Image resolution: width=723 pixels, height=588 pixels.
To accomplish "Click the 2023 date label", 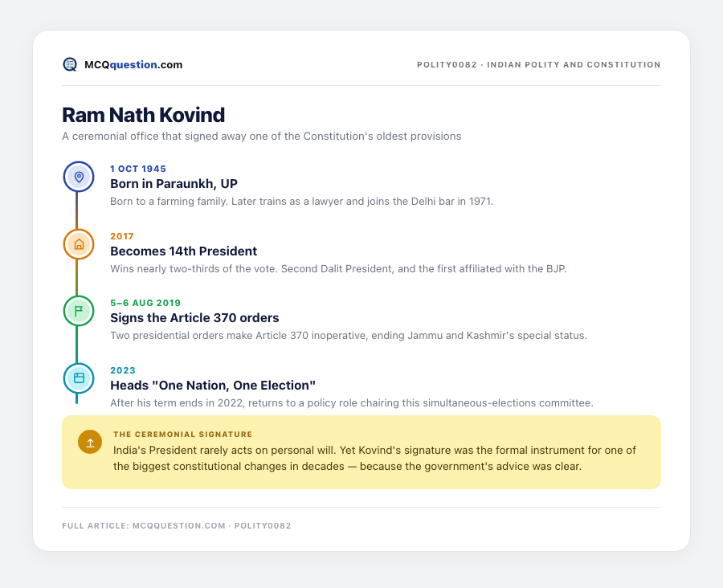I will click(x=123, y=370).
